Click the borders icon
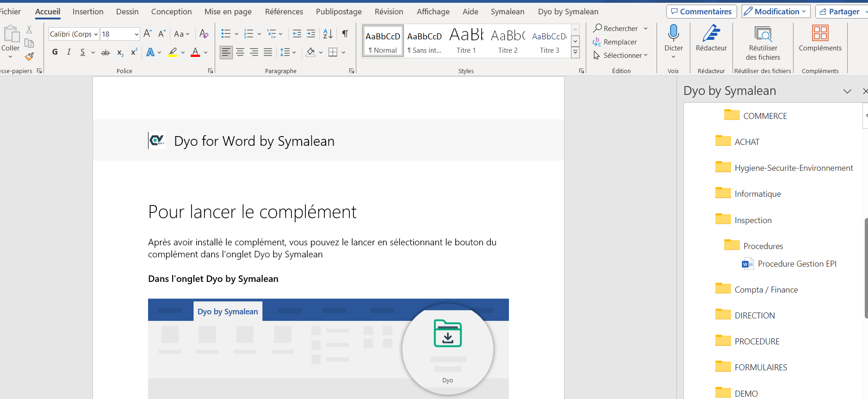Image resolution: width=868 pixels, height=399 pixels. click(x=333, y=52)
